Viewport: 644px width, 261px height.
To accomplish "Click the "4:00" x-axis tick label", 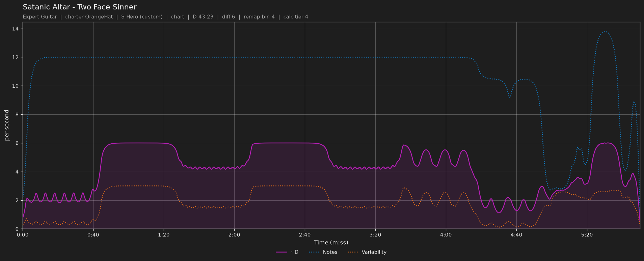I will (x=446, y=235).
